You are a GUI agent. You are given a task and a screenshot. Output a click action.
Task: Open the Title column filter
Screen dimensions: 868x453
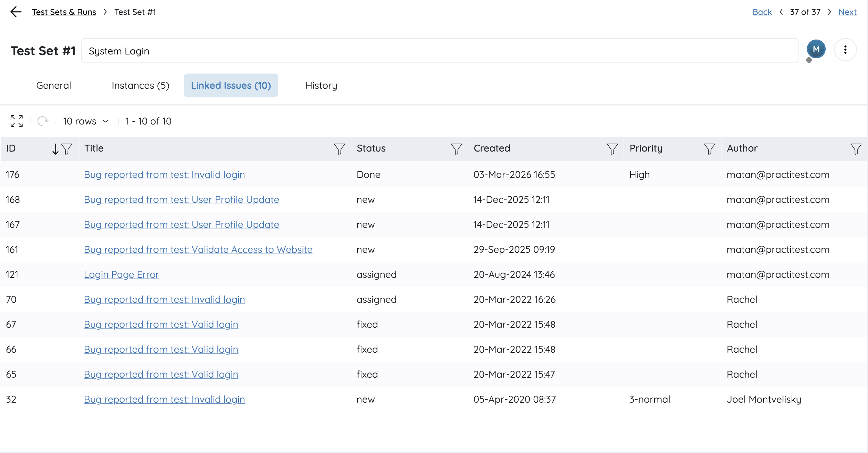[339, 149]
